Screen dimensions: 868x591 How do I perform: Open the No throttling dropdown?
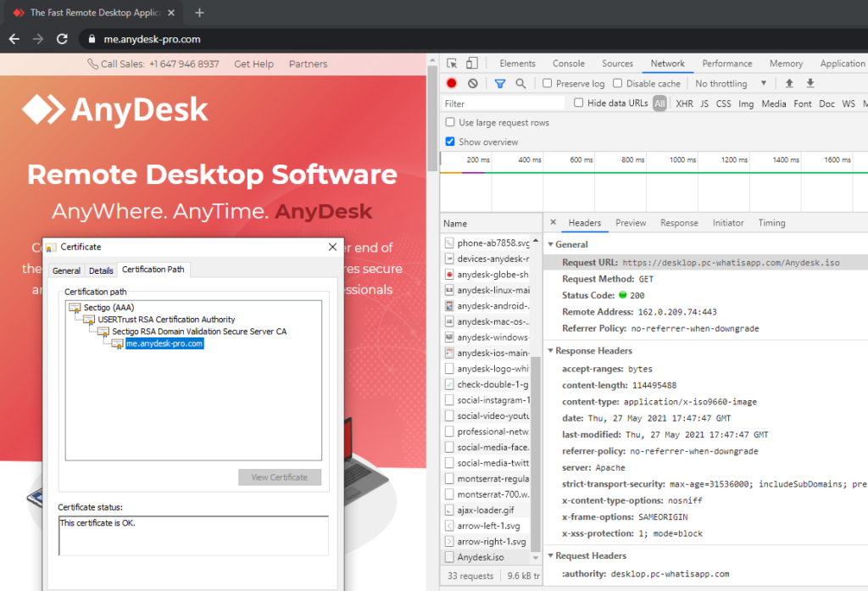pyautogui.click(x=731, y=84)
